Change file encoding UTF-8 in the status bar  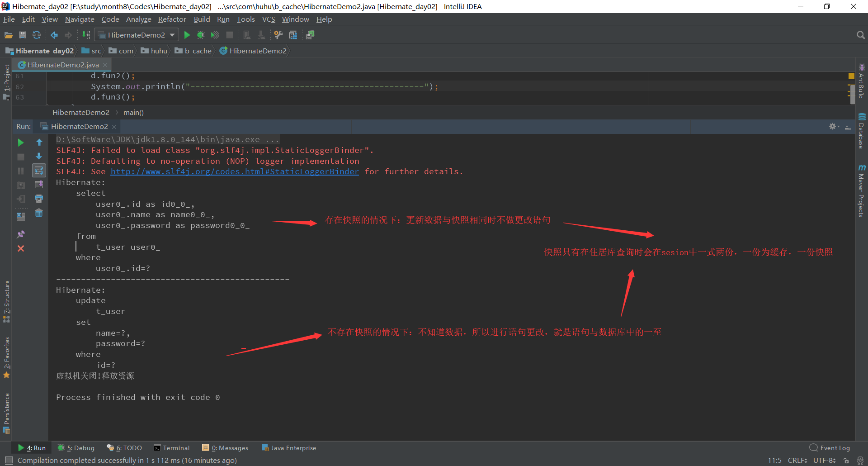[x=825, y=460]
